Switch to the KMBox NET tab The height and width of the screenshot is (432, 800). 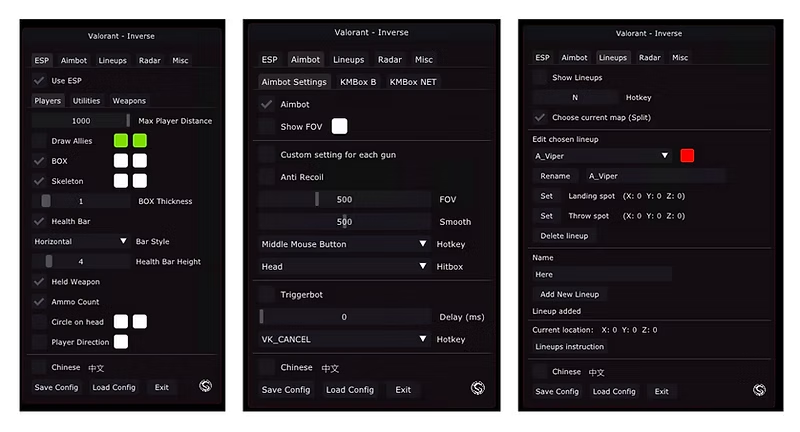click(x=411, y=82)
